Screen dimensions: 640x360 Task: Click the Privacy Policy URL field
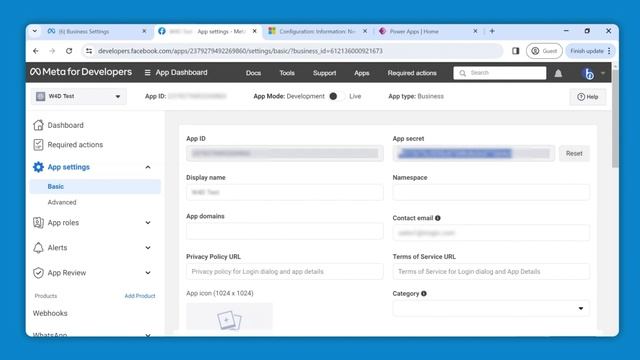click(x=284, y=271)
